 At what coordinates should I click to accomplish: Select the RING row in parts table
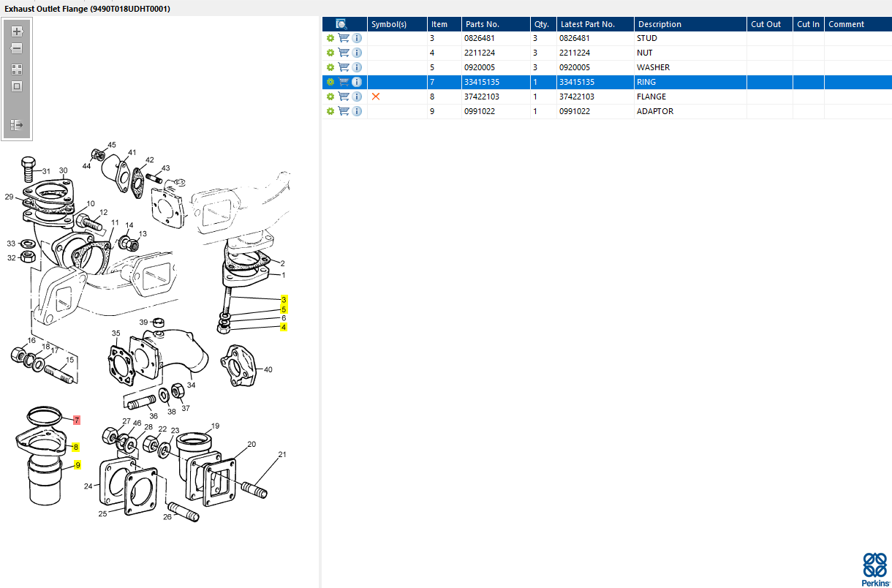coord(607,82)
